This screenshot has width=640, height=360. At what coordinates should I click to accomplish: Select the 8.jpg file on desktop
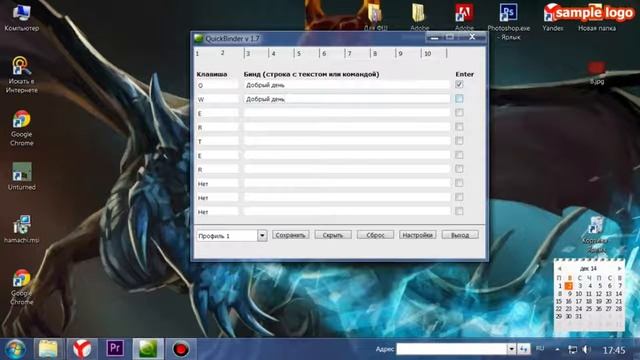597,73
